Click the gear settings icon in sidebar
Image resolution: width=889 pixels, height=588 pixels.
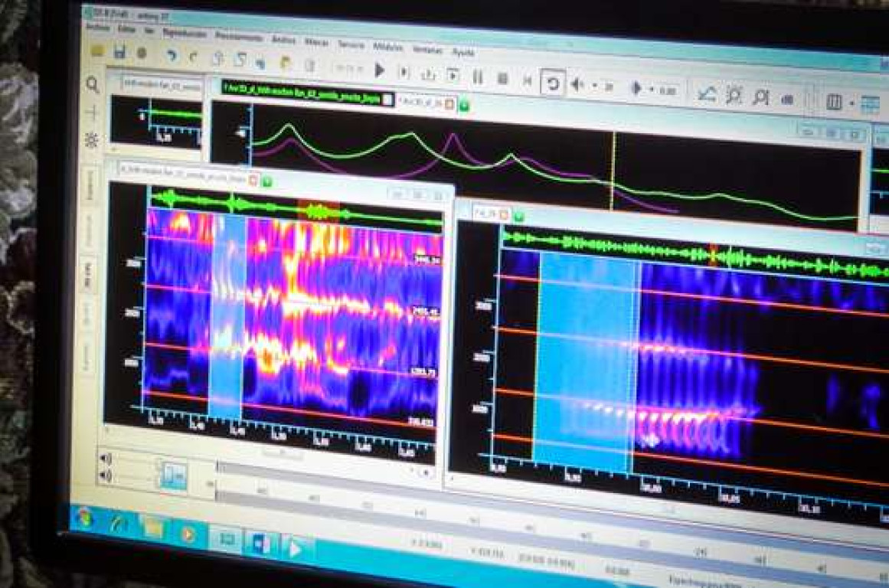[x=92, y=140]
